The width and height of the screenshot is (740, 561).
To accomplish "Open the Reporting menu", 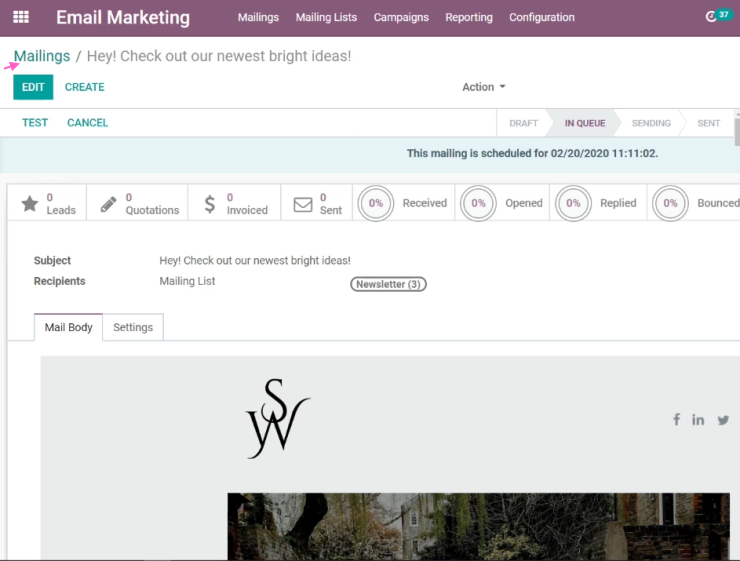I will [x=469, y=17].
